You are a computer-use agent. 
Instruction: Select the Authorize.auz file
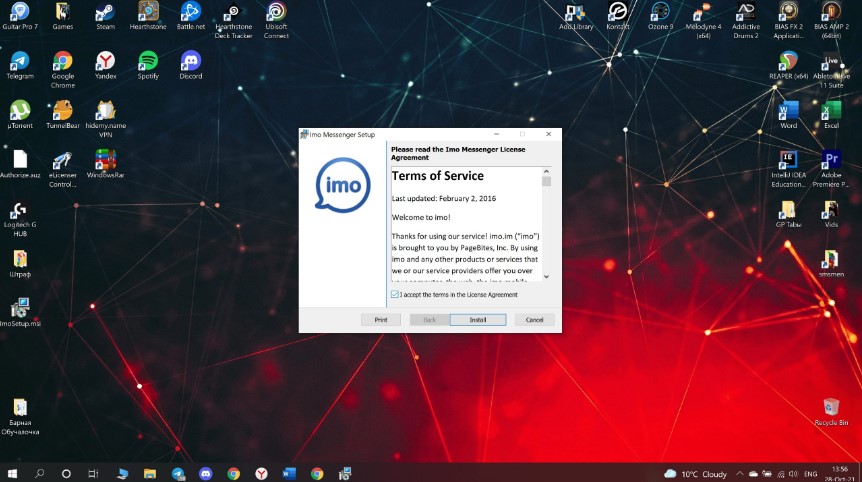20,164
